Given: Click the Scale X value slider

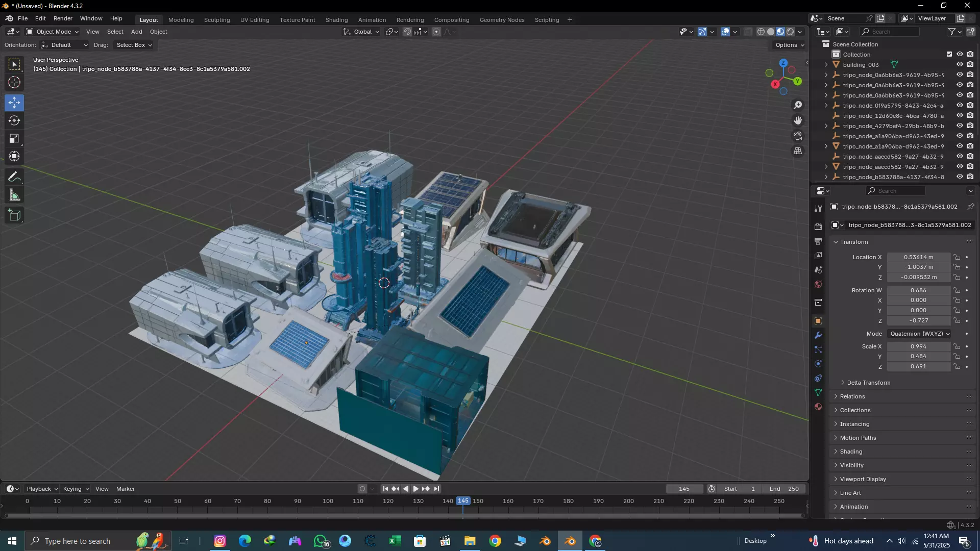Looking at the screenshot, I should click(x=918, y=347).
